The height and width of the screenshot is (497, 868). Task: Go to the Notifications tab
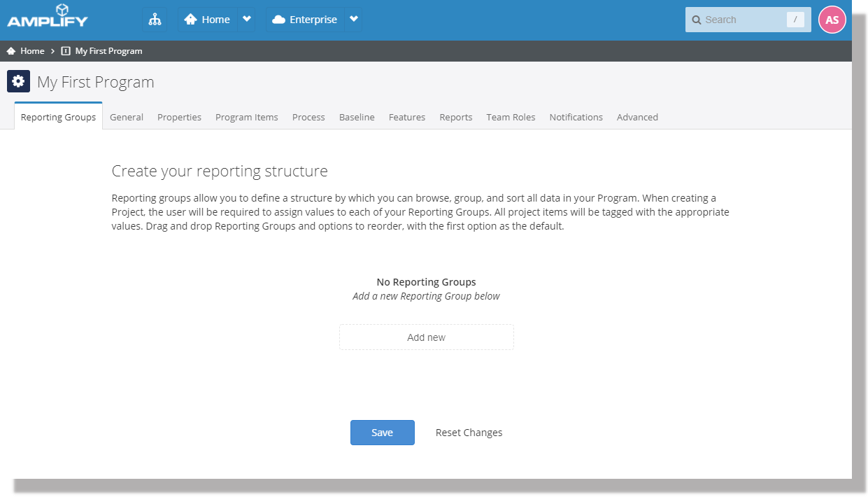click(x=576, y=117)
